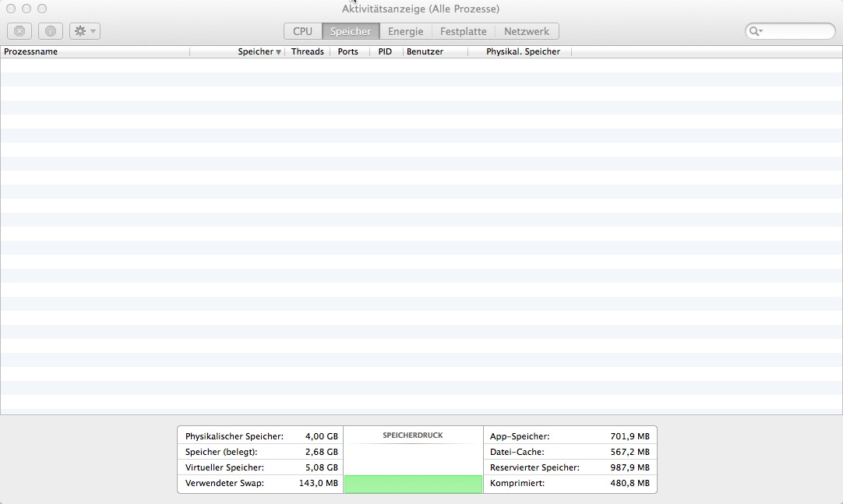Sort processes by Threads column

(x=307, y=51)
